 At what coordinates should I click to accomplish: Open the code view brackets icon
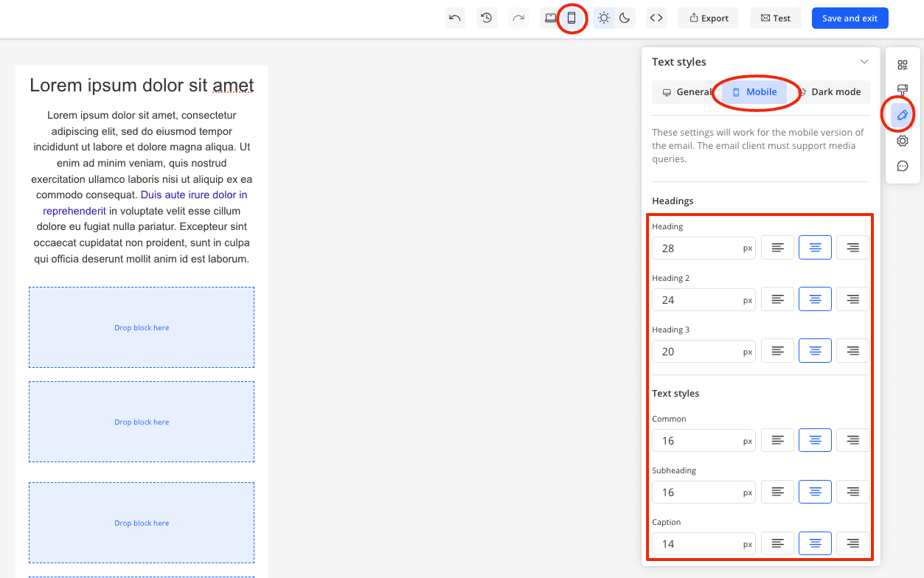click(x=656, y=18)
